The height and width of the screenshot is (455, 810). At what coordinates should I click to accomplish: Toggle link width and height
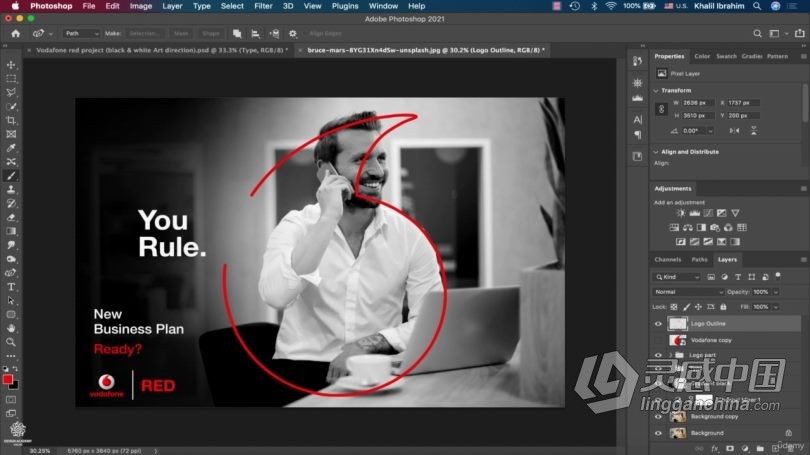point(661,109)
